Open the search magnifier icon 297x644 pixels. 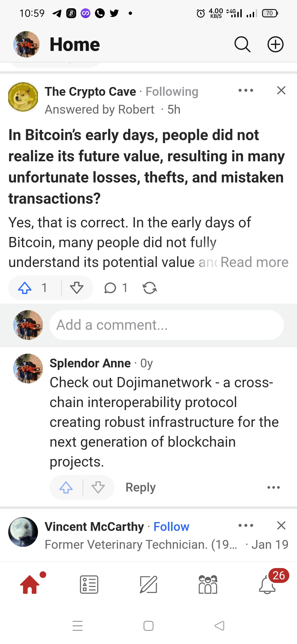pos(242,44)
